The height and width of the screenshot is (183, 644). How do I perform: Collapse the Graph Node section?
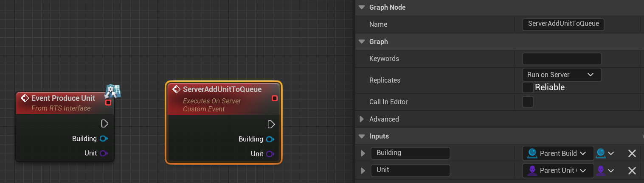(362, 7)
